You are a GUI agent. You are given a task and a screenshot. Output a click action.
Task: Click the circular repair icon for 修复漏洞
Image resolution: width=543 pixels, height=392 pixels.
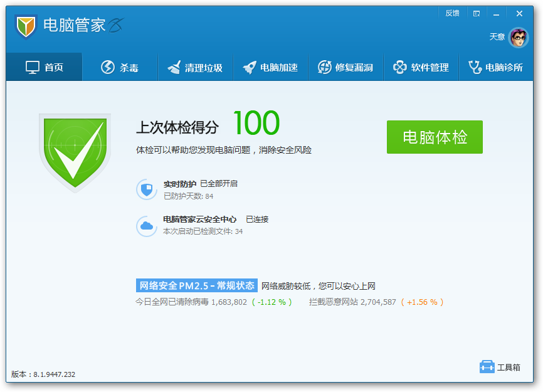point(325,67)
